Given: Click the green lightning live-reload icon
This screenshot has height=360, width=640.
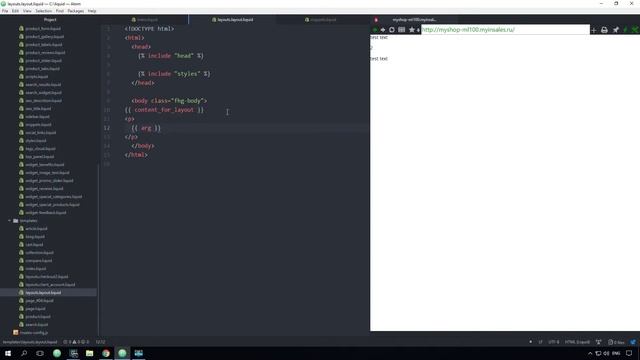Looking at the screenshot, I should pos(625,30).
